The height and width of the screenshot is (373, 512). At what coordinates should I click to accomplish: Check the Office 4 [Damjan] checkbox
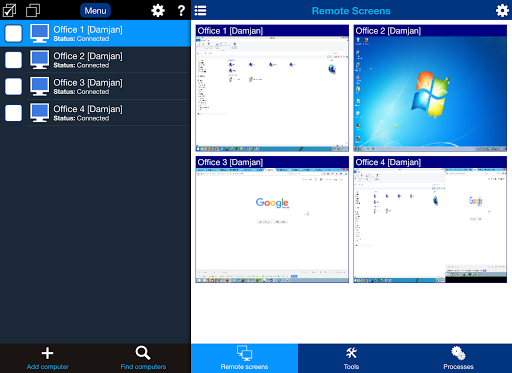[13, 113]
